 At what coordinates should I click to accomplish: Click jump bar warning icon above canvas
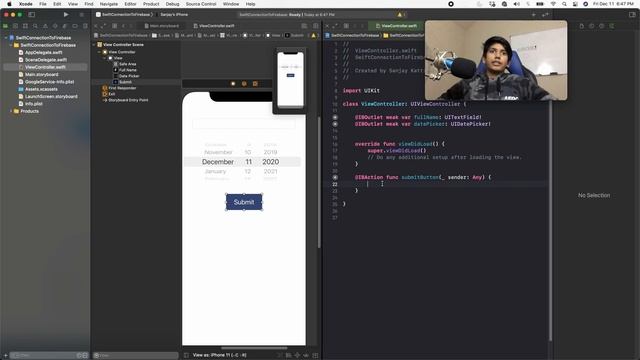click(x=313, y=36)
